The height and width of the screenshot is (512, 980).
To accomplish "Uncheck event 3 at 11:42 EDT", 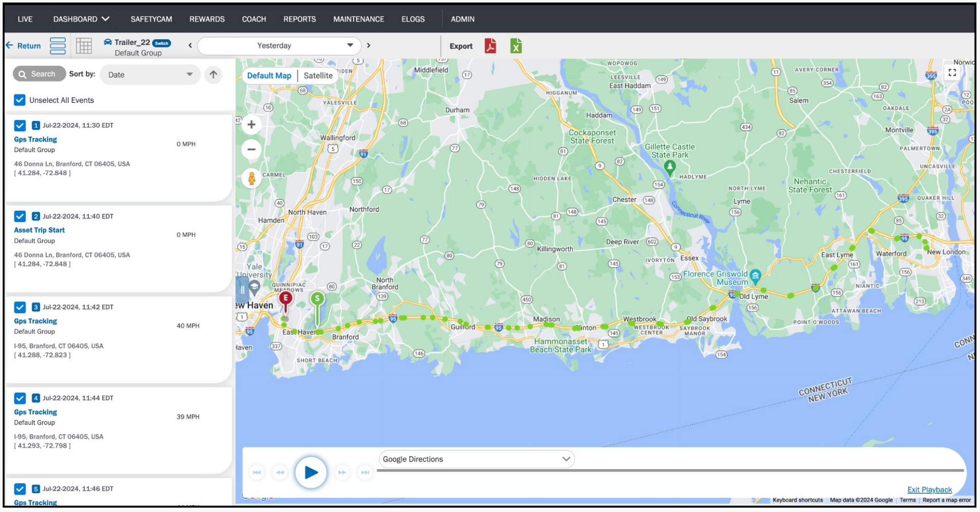I will pyautogui.click(x=20, y=307).
